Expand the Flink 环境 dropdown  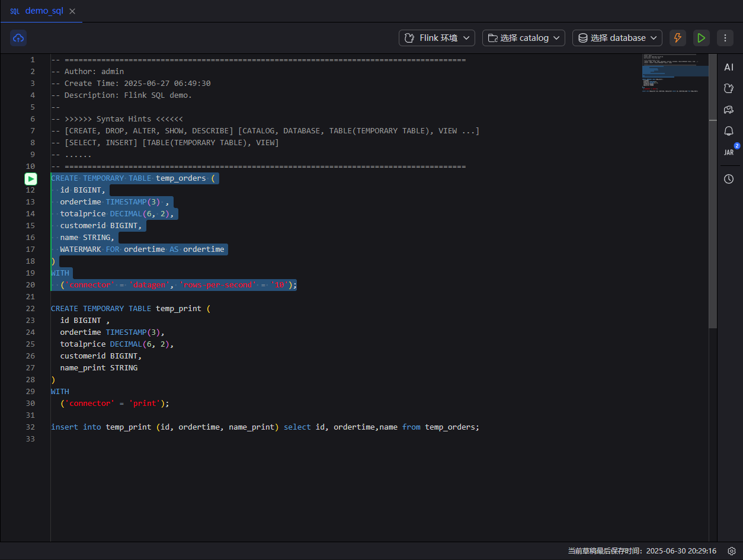point(437,38)
